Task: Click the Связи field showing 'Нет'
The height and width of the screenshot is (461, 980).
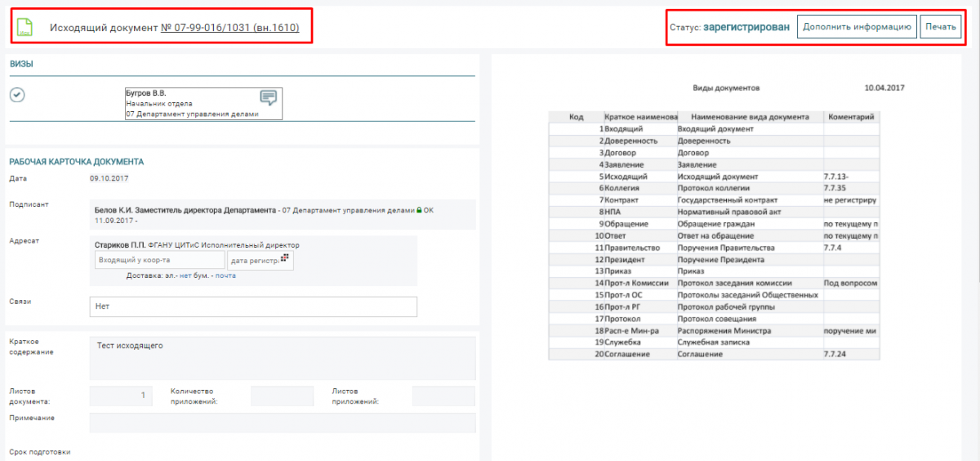Action: point(253,307)
